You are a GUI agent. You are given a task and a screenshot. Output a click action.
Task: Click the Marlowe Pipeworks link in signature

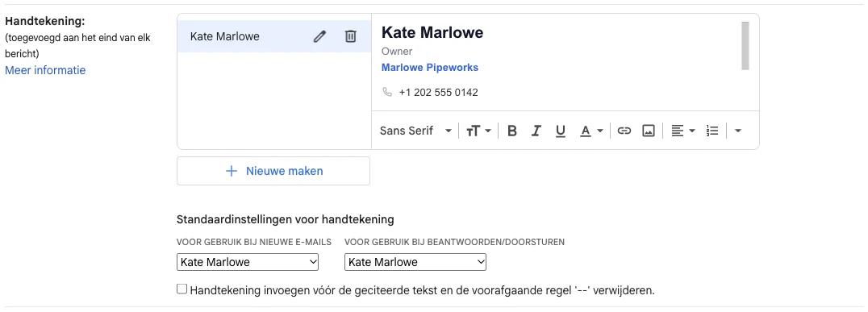pyautogui.click(x=430, y=68)
